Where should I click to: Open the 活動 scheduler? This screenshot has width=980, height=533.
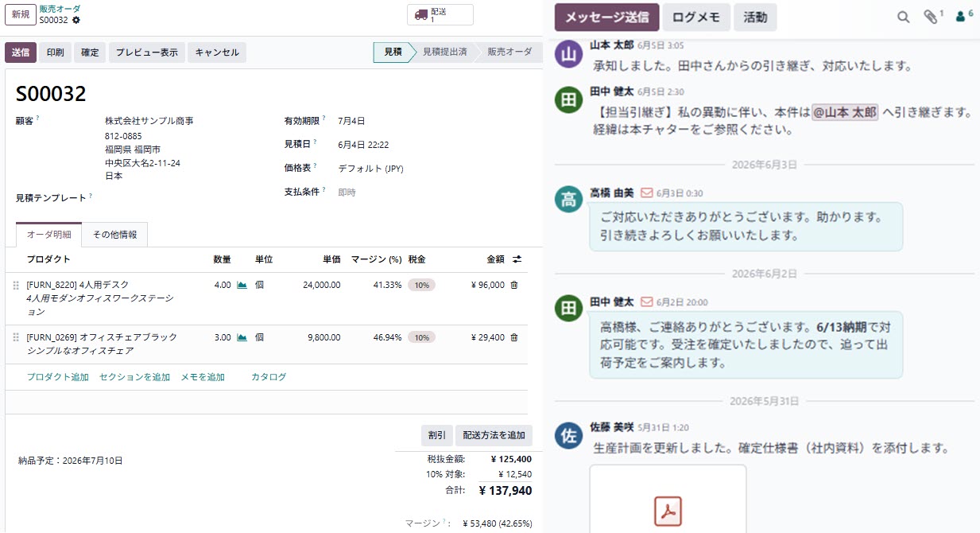(x=755, y=17)
